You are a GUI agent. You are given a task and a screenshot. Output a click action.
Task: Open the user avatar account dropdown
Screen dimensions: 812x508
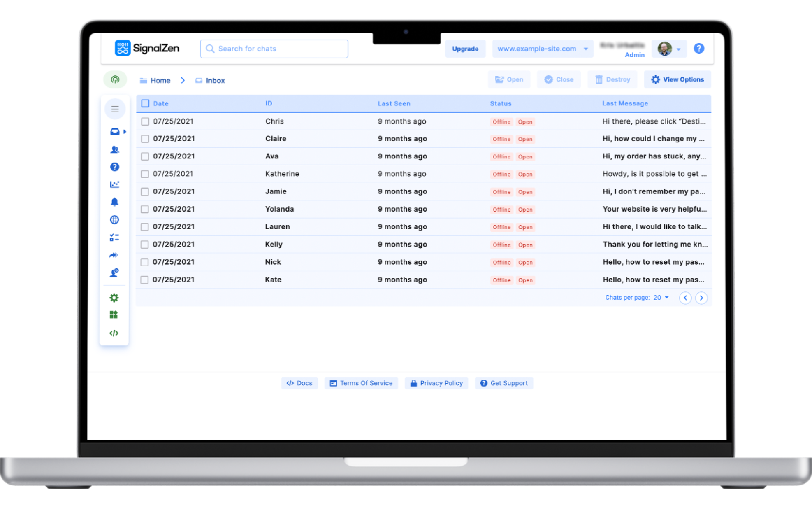[x=669, y=49]
